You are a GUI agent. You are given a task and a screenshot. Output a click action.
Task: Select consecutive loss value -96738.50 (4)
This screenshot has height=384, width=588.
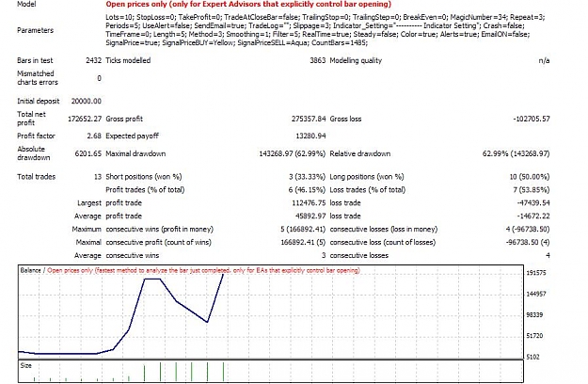(528, 242)
